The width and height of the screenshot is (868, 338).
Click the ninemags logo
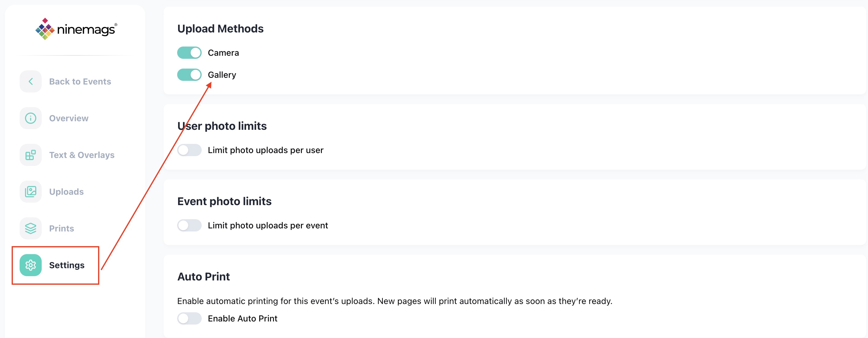click(x=77, y=29)
